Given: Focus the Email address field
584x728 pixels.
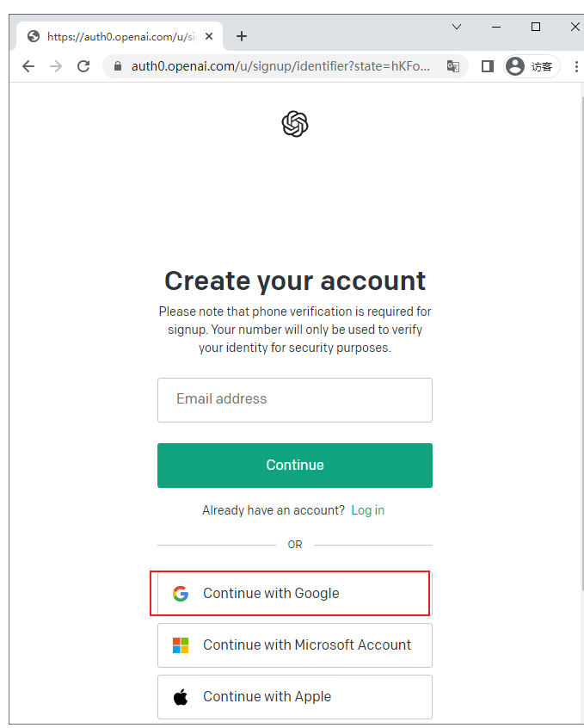Looking at the screenshot, I should (x=295, y=400).
